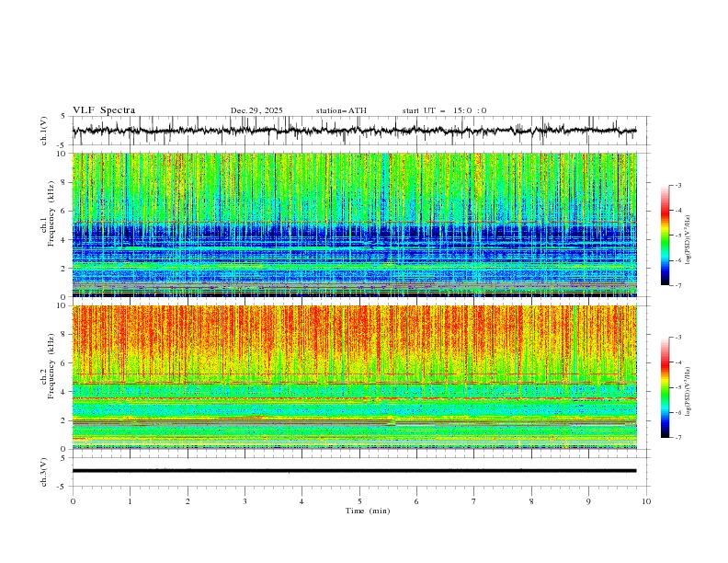Click the "ch.1(V)" axis label
The width and height of the screenshot is (728, 563).
coord(44,131)
